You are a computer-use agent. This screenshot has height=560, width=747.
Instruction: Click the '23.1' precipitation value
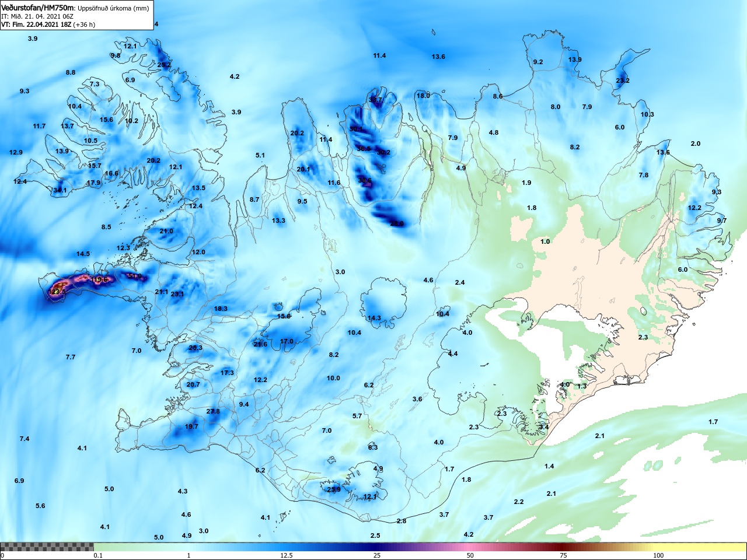tap(177, 294)
